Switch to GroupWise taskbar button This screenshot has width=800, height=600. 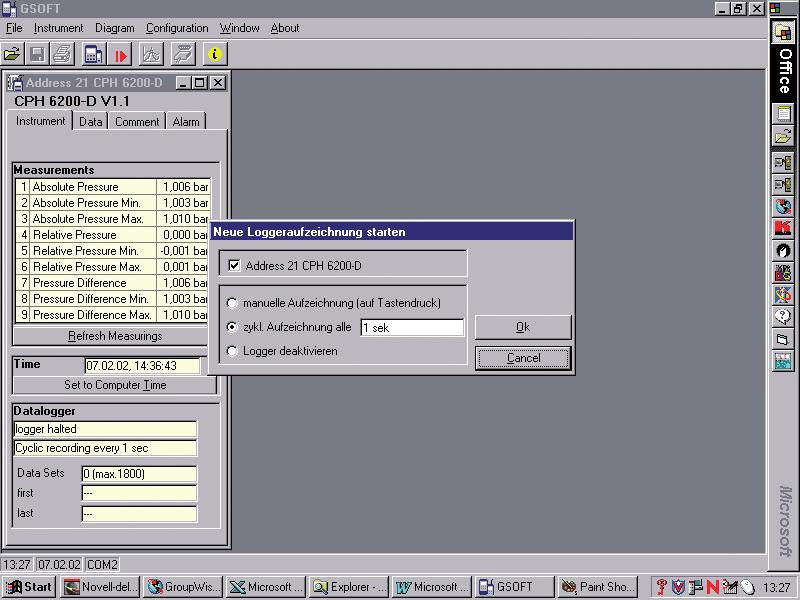pyautogui.click(x=184, y=587)
